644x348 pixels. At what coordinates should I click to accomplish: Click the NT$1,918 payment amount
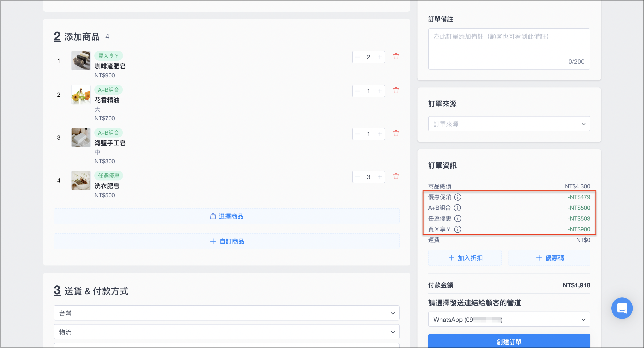(x=576, y=286)
